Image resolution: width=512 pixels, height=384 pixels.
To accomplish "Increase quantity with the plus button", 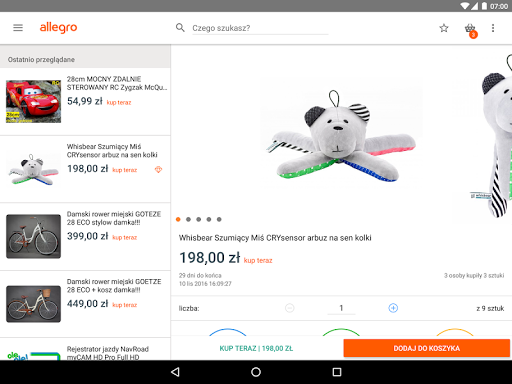I will pos(393,308).
